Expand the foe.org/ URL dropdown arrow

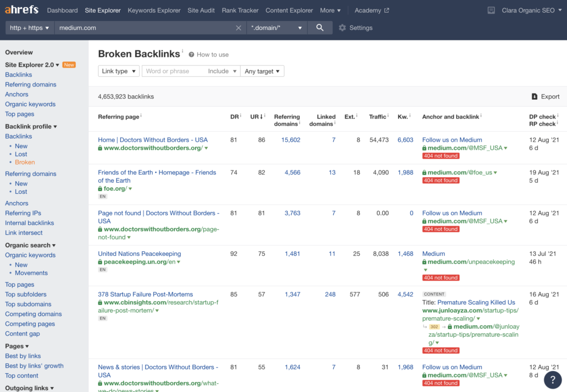(x=130, y=189)
